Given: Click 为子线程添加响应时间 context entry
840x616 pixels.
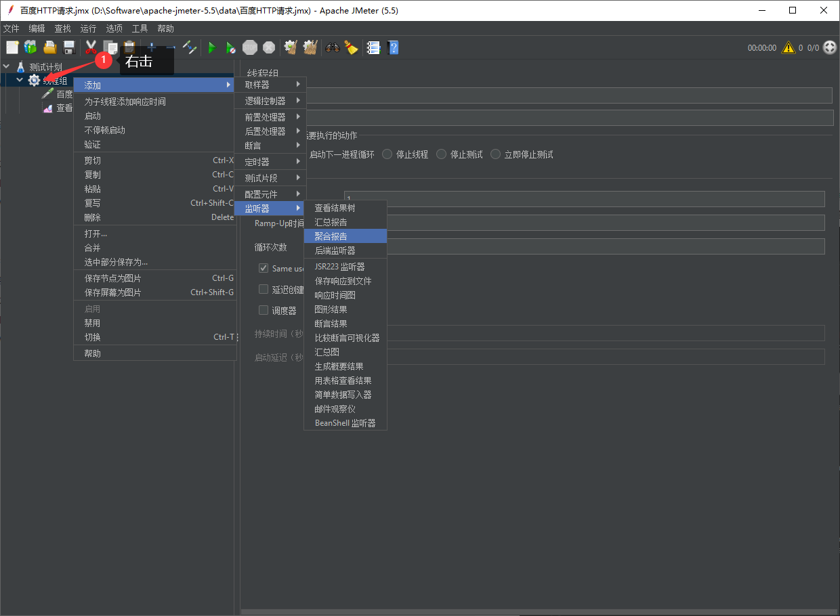Looking at the screenshot, I should coord(155,102).
